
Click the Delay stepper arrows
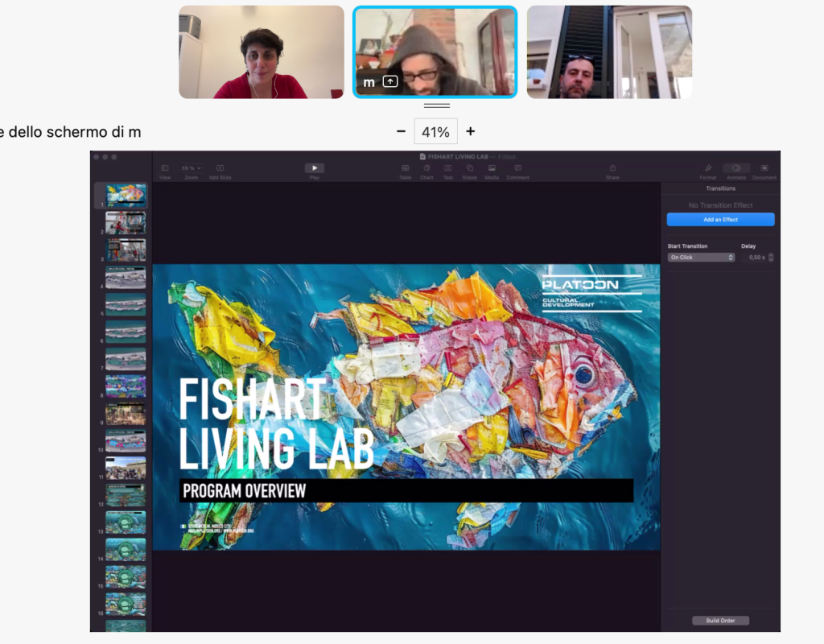tap(771, 258)
